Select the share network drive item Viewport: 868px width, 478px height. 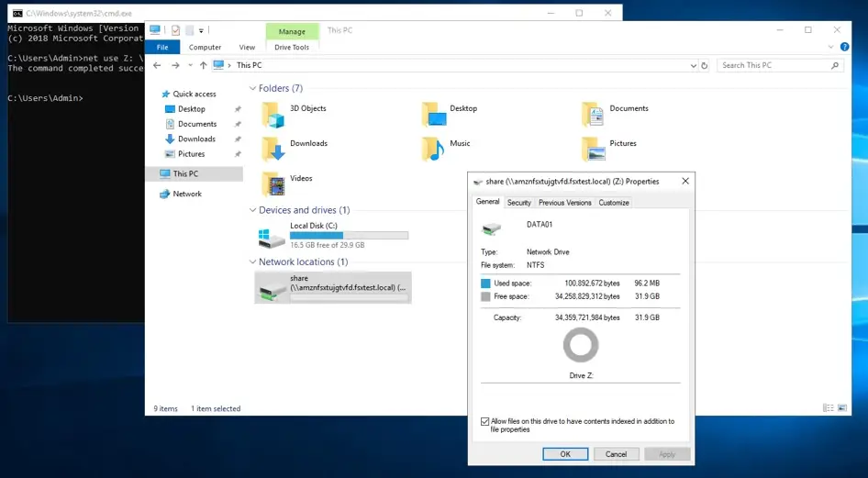(333, 288)
